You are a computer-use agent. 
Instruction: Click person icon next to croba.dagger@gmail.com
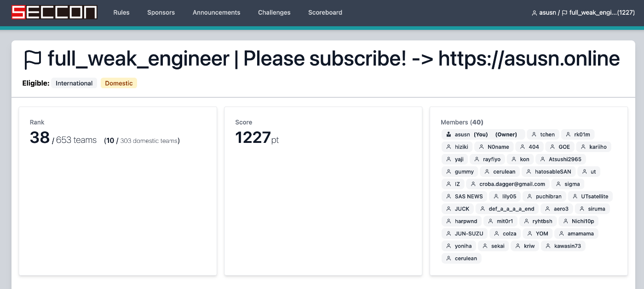point(473,184)
